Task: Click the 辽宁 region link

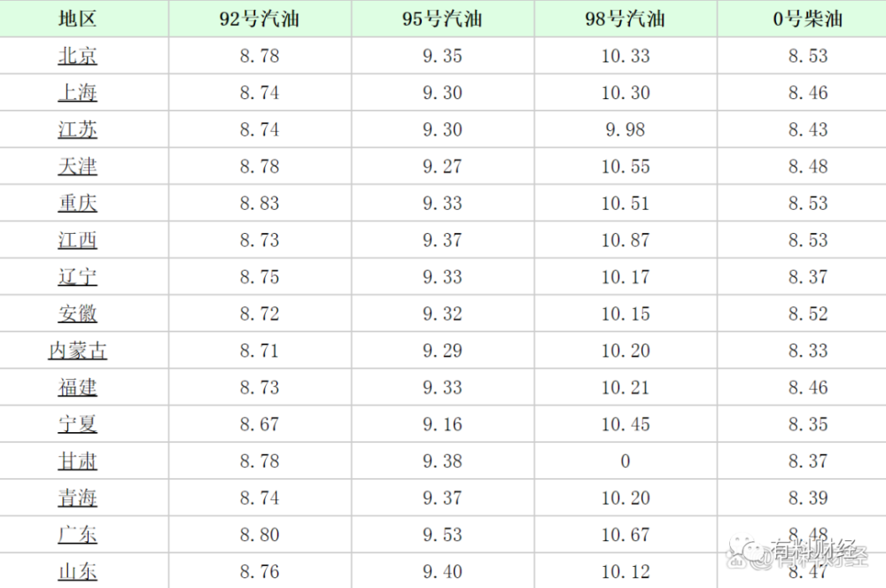Action: (78, 277)
